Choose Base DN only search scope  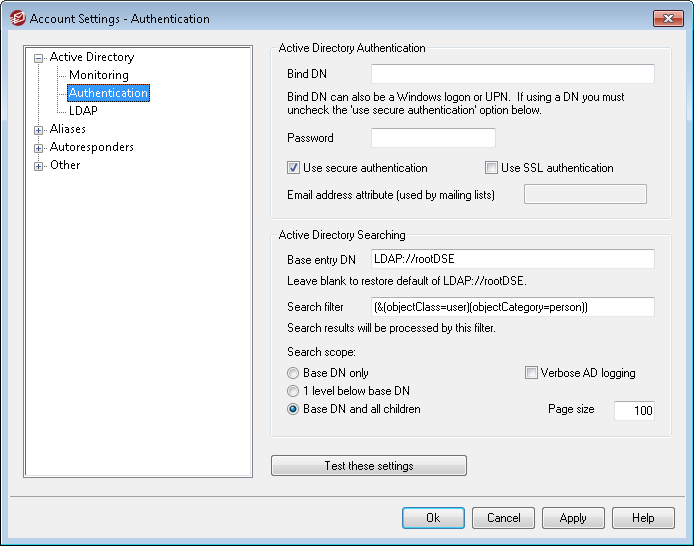pyautogui.click(x=293, y=373)
